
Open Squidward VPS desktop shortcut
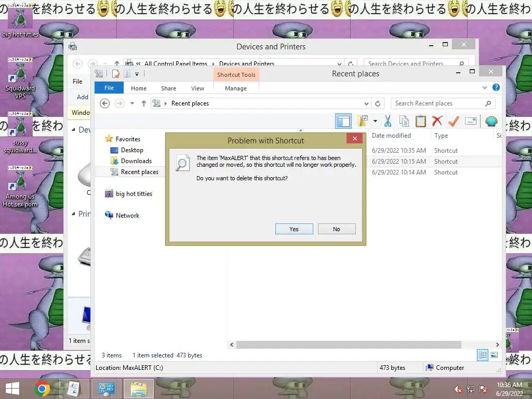(x=20, y=79)
